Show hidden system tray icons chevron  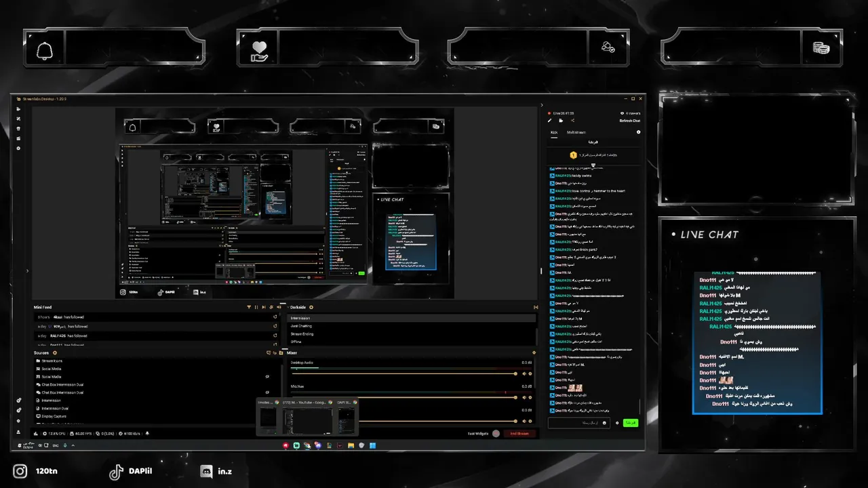tap(73, 445)
